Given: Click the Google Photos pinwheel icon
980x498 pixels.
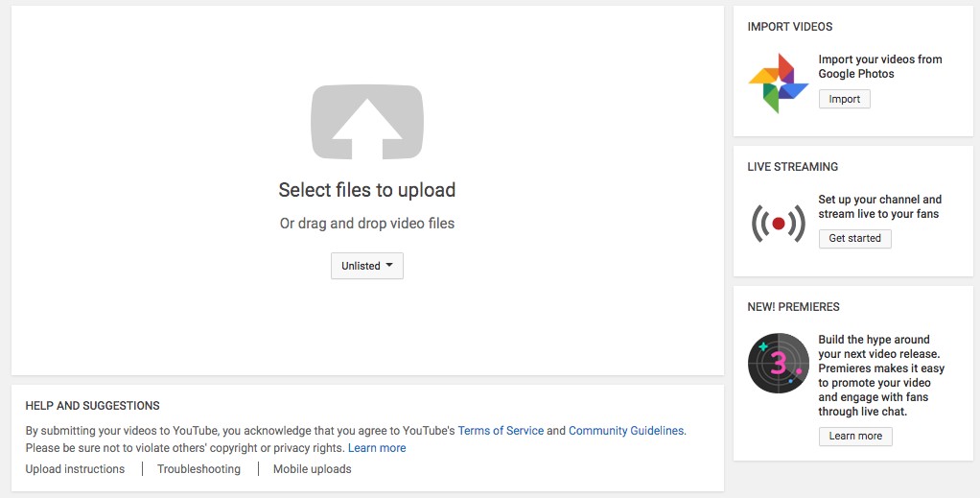Looking at the screenshot, I should click(x=778, y=83).
